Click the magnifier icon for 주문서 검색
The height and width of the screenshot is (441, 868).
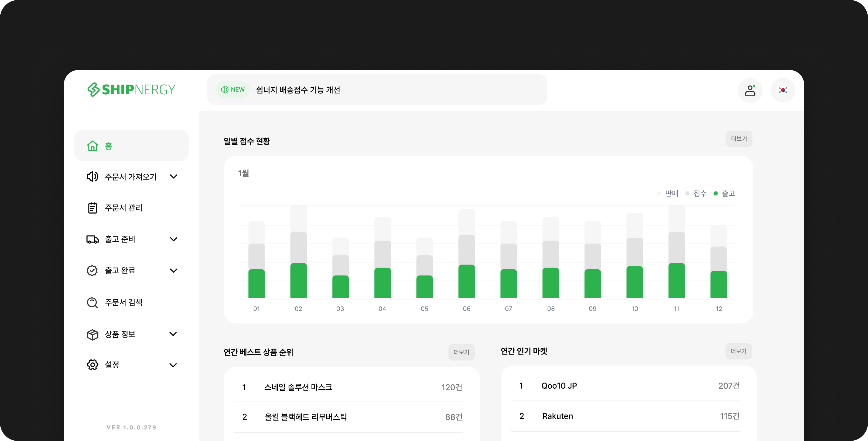click(x=92, y=303)
